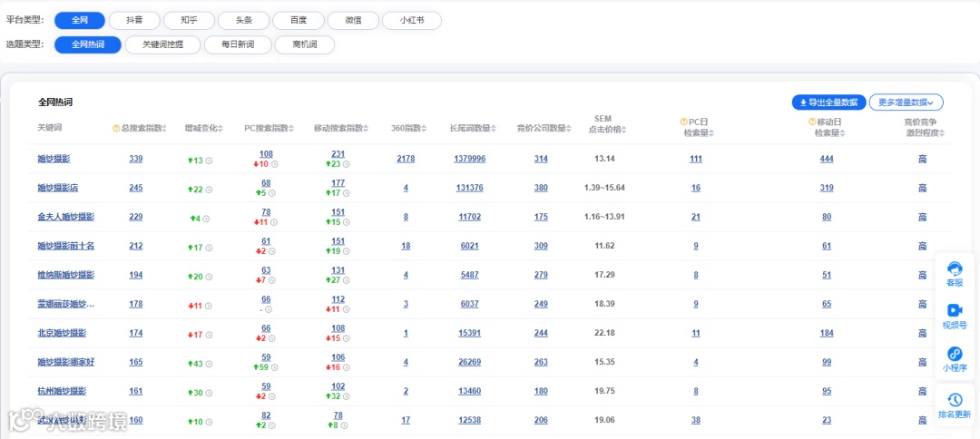
Task: Select the 全网热词 topic type
Action: [87, 45]
